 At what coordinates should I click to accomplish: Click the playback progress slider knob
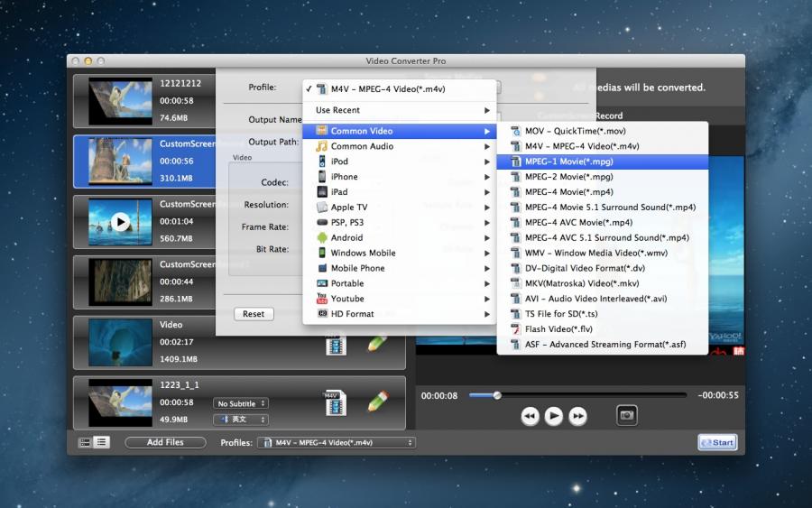tap(497, 395)
